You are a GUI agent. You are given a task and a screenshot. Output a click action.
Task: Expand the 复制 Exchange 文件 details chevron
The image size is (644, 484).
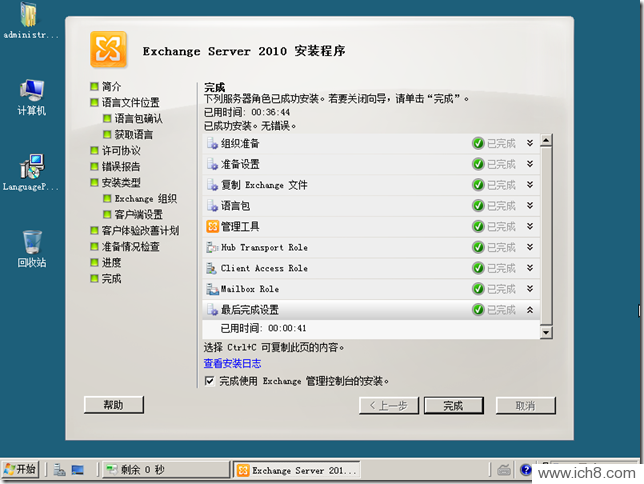point(530,184)
